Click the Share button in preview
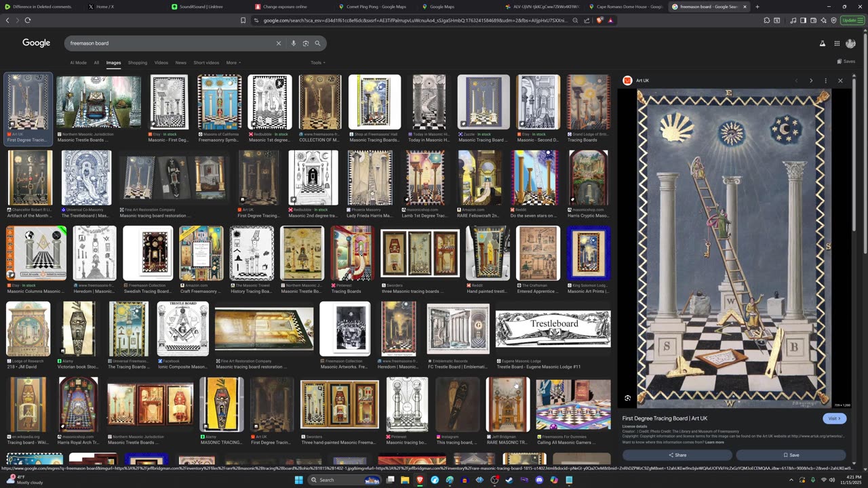This screenshot has height=488, width=868. tap(677, 455)
